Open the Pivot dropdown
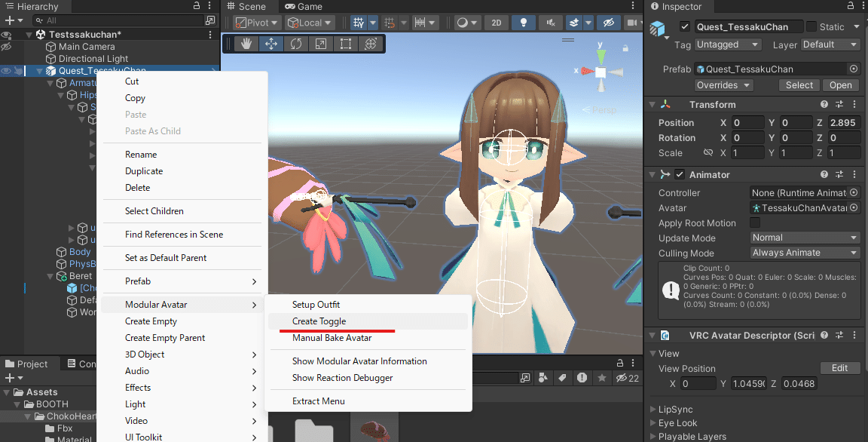868x442 pixels. coord(255,23)
